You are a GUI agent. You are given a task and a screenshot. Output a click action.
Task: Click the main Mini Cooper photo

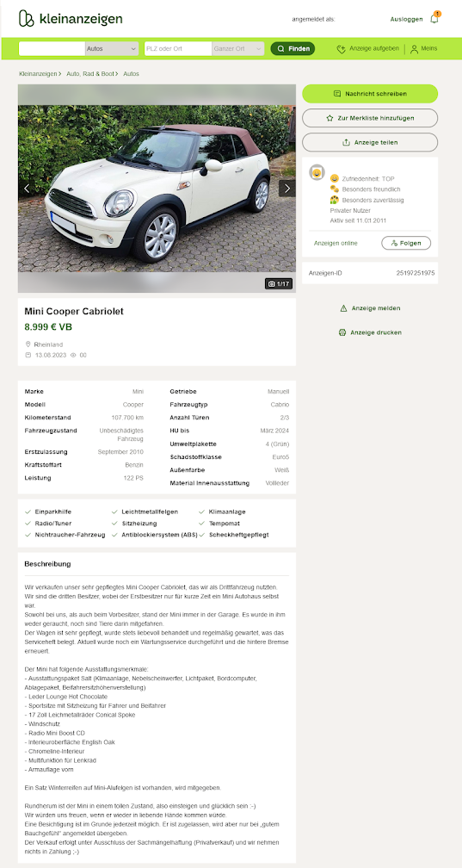[157, 189]
